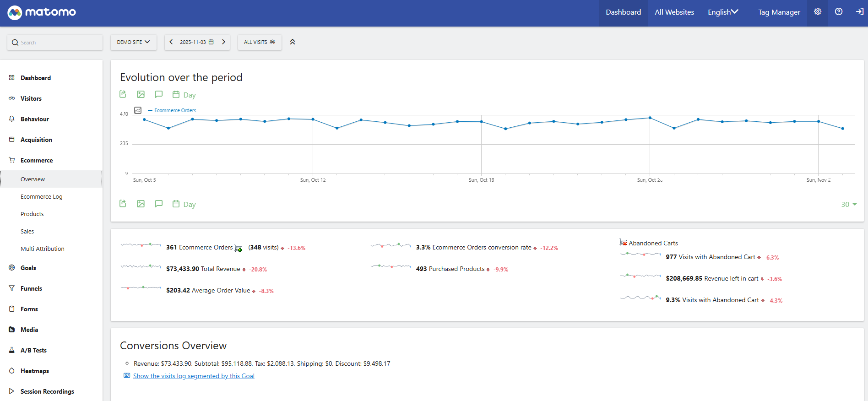Open the DEMO SITE selector dropdown
Viewport: 868px width, 401px height.
[x=133, y=42]
